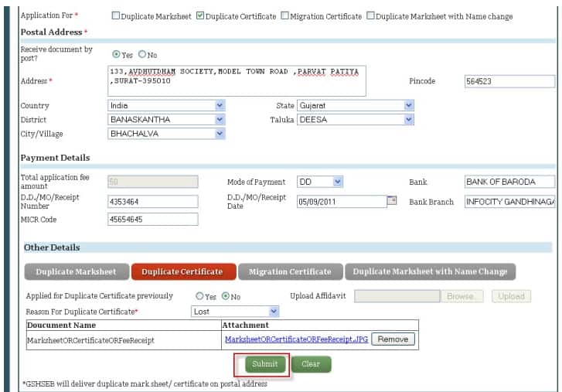562x392 pixels.
Task: Click the Total application fee amount field
Action: click(153, 182)
